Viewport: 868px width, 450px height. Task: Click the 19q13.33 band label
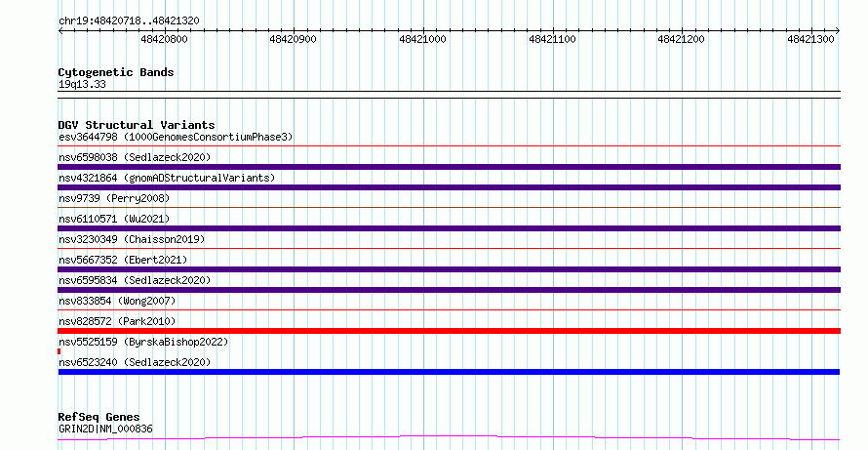(82, 84)
